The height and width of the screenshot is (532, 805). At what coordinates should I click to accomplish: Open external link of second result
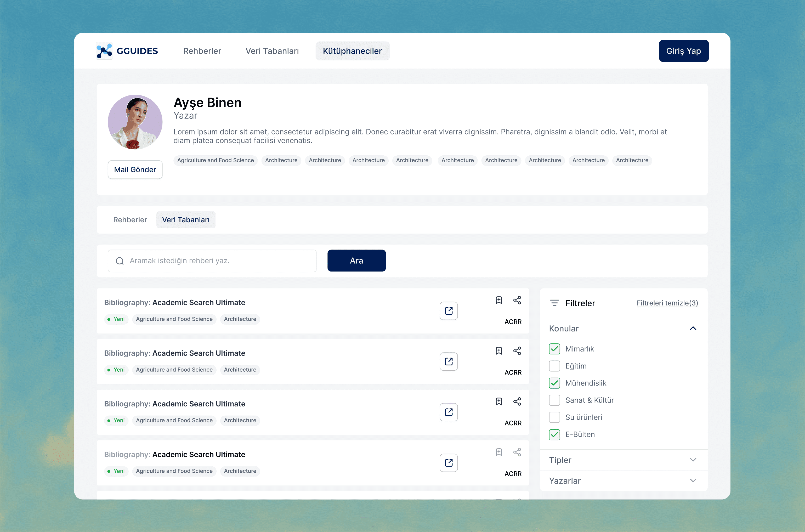[x=449, y=361]
